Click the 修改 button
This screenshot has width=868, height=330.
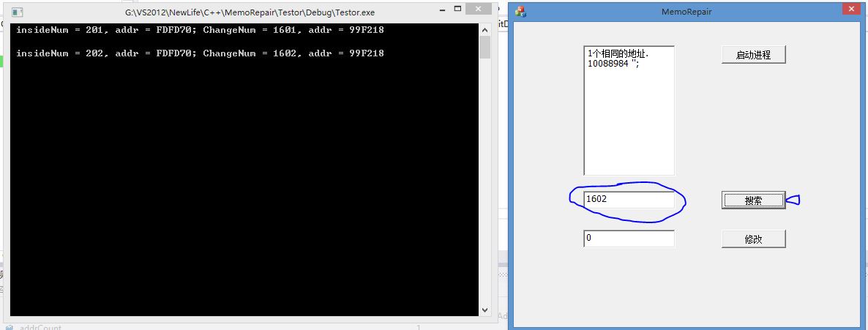pos(753,239)
